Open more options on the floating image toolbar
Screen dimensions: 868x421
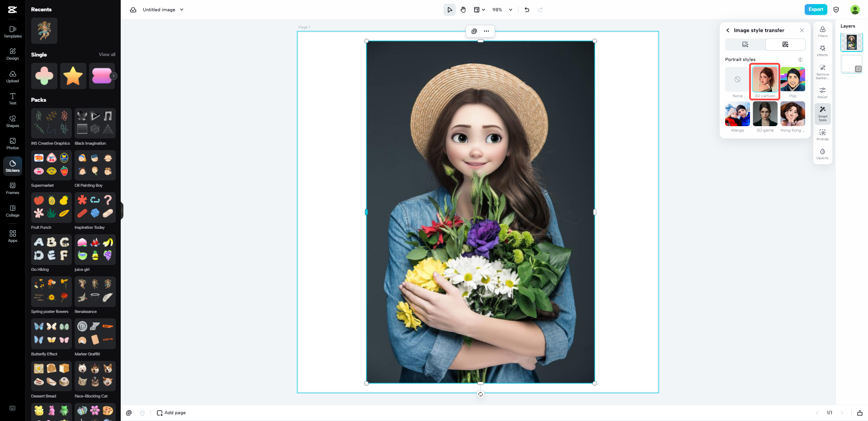click(486, 31)
